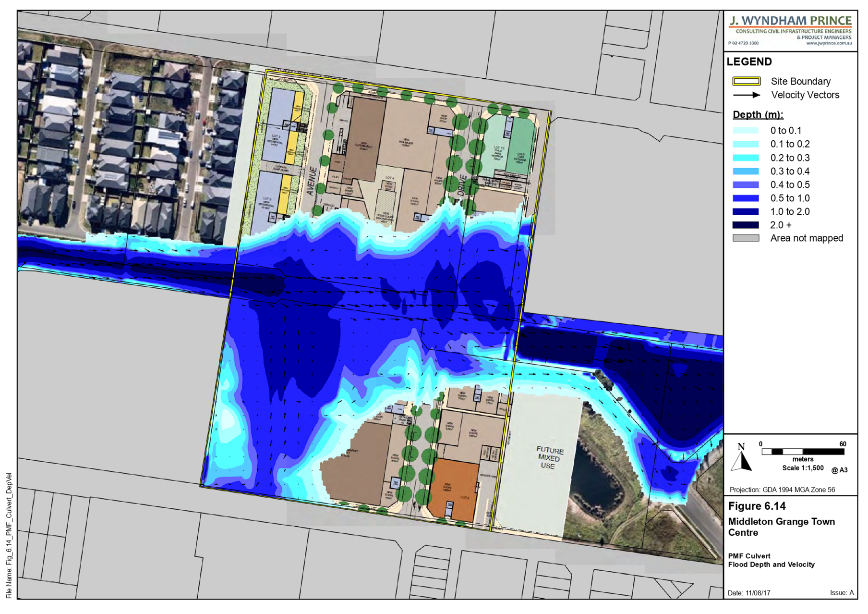Select the 0 to 0.1 depth color swatch

coord(746,131)
